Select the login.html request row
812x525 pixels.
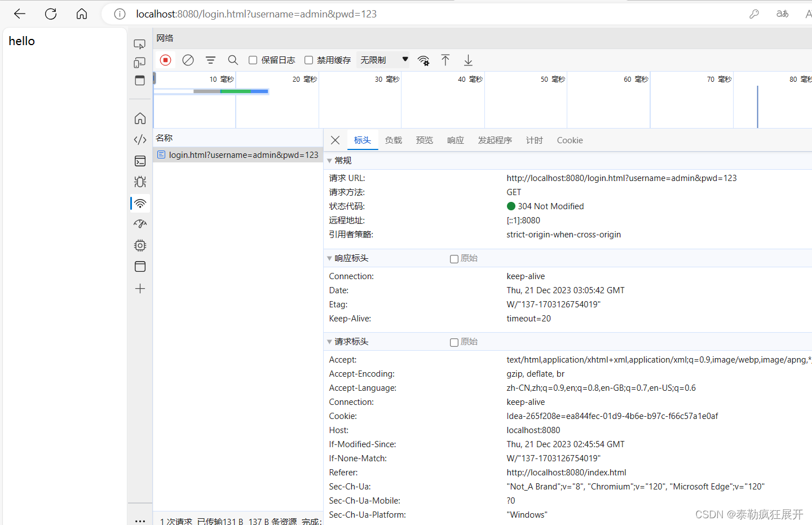tap(238, 155)
